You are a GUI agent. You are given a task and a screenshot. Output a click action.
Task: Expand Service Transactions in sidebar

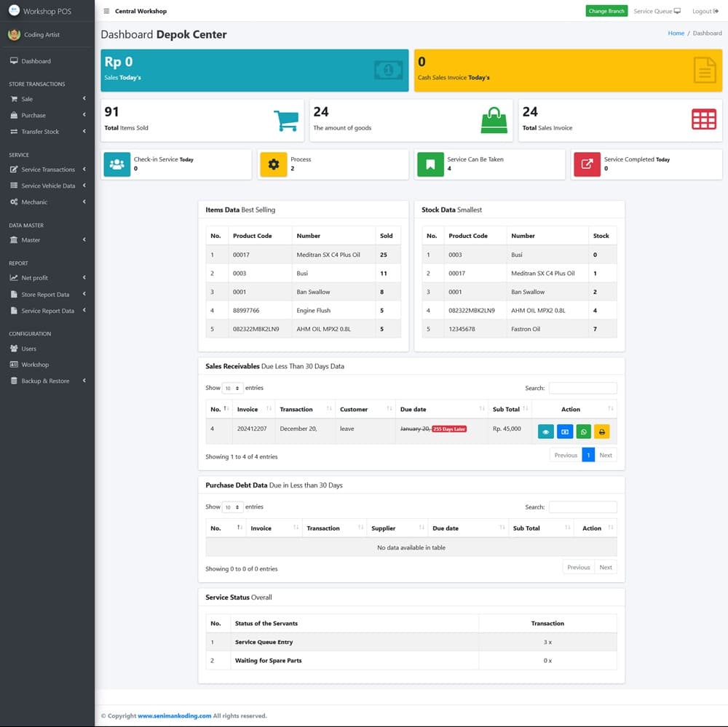pyautogui.click(x=47, y=170)
